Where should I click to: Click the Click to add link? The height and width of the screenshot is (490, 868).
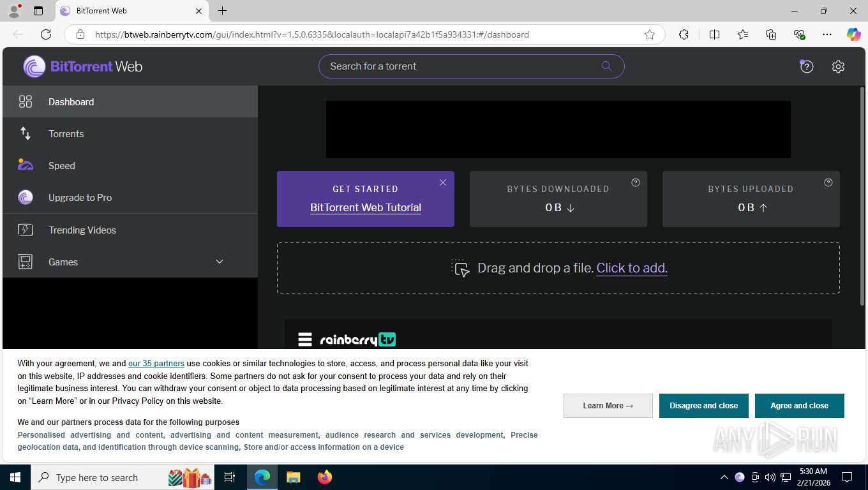(632, 268)
